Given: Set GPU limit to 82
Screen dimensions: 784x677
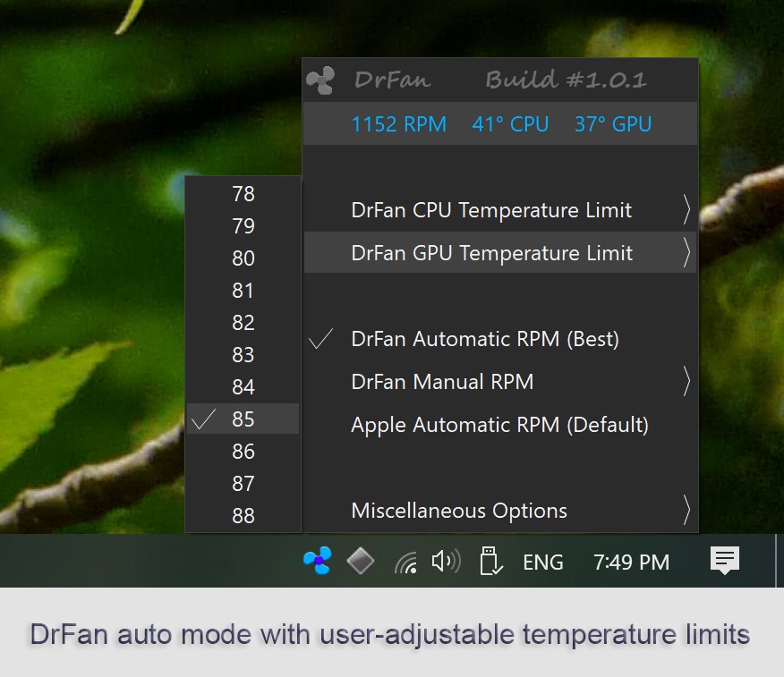Looking at the screenshot, I should [x=243, y=323].
